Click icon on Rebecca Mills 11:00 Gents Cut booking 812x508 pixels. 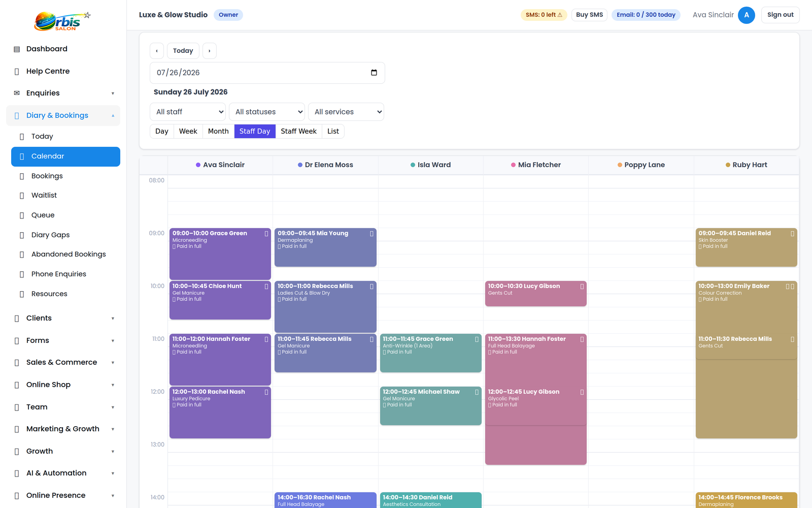(792, 339)
